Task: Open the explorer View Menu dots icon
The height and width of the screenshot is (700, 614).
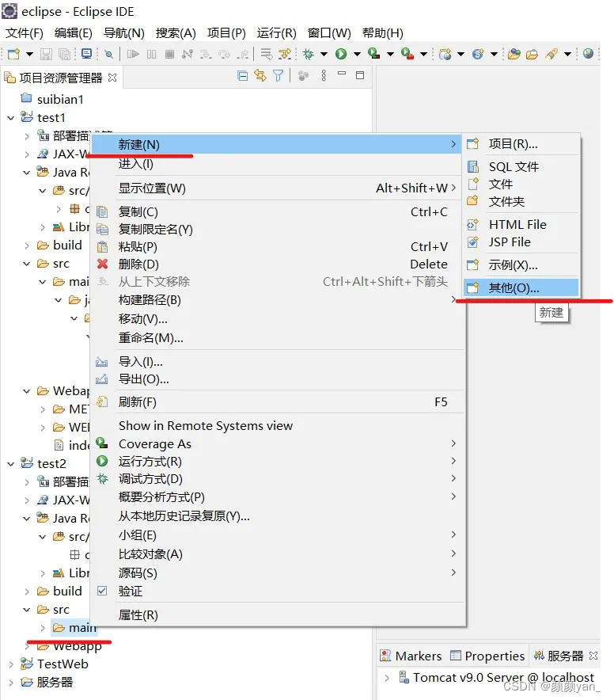Action: [x=324, y=75]
